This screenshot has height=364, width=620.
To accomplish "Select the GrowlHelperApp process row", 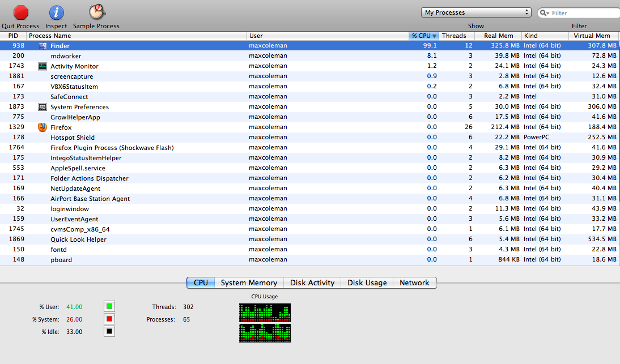I will pos(310,117).
